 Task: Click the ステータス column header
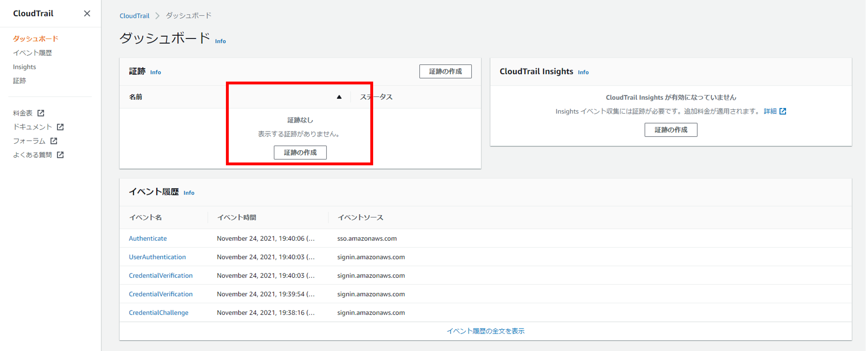click(376, 97)
